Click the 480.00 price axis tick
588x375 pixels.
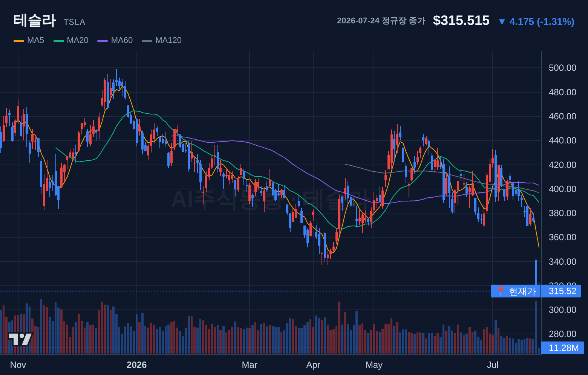562,92
